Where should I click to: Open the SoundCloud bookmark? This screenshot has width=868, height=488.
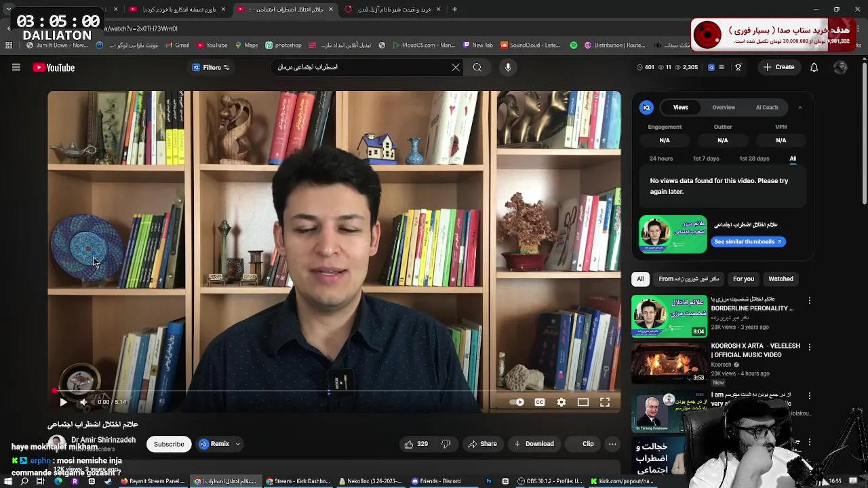[530, 45]
